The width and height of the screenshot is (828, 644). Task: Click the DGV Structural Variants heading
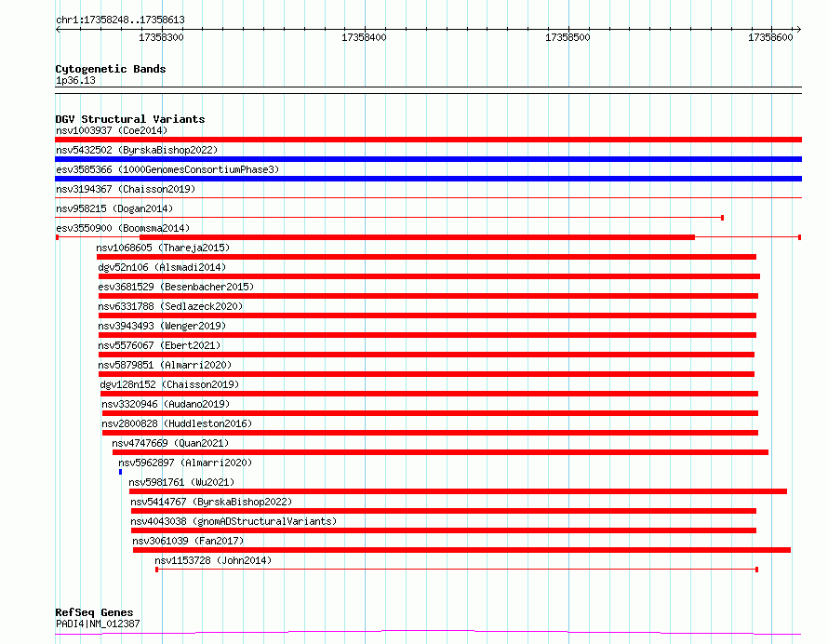(130, 119)
